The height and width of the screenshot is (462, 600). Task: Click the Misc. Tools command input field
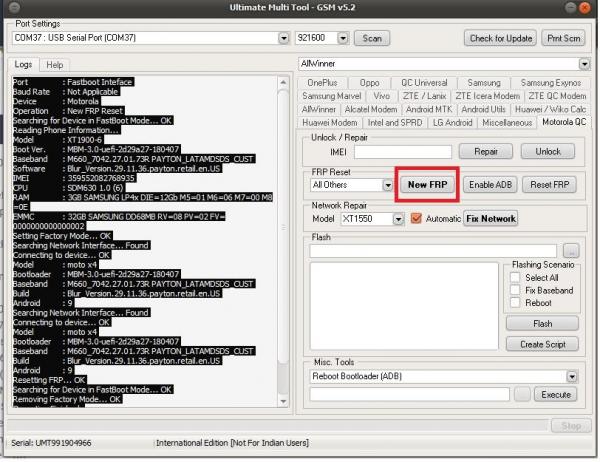409,394
